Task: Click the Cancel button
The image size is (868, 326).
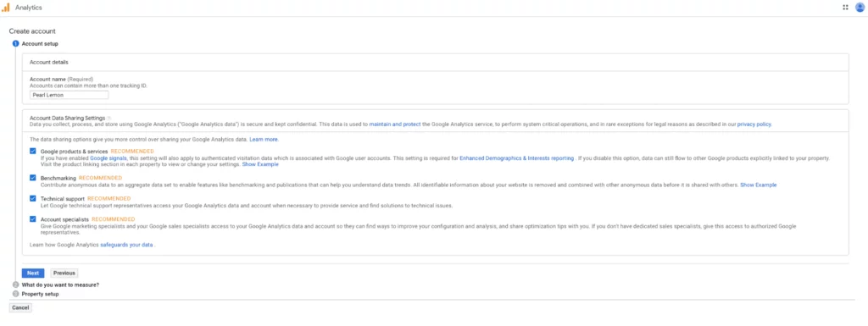Action: pos(20,307)
